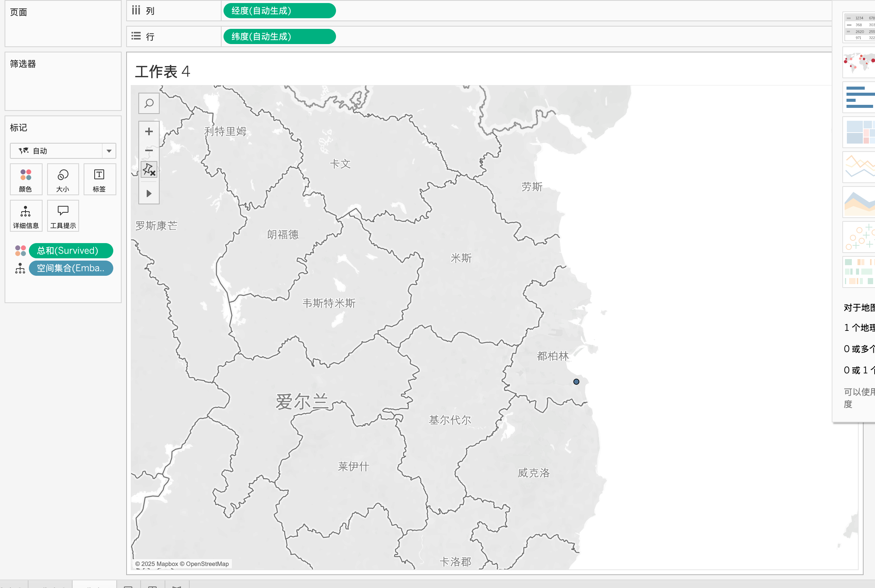Open map search using the magnifier icon
Viewport: 875px width, 588px height.
pyautogui.click(x=149, y=103)
